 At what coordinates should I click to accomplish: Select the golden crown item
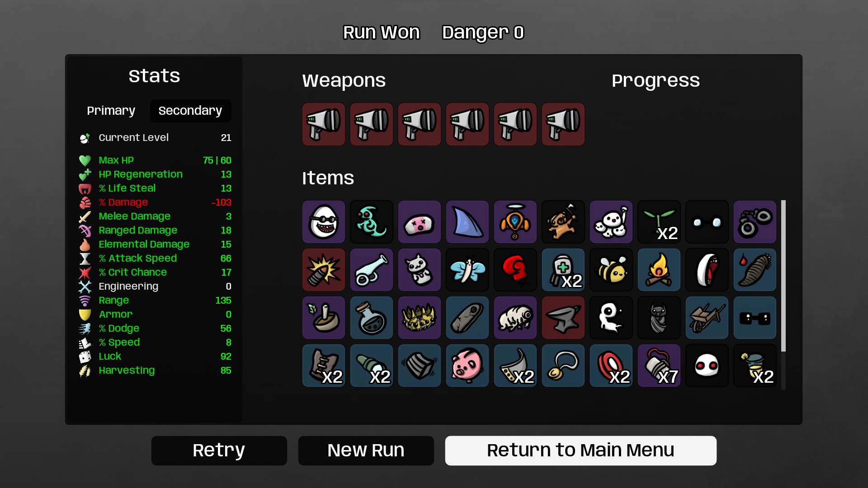[420, 318]
